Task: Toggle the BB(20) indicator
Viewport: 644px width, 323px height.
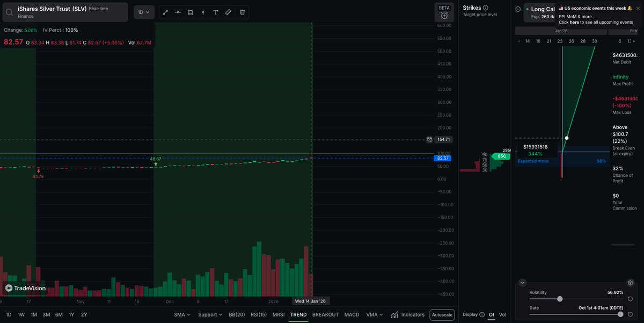Action: [237, 314]
